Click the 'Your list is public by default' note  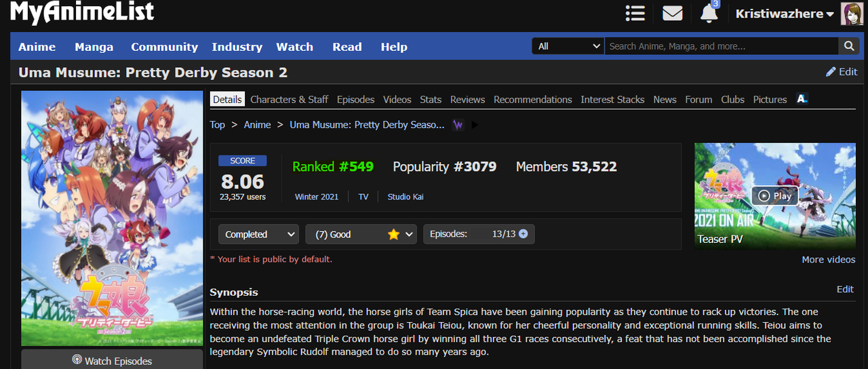[x=271, y=259]
